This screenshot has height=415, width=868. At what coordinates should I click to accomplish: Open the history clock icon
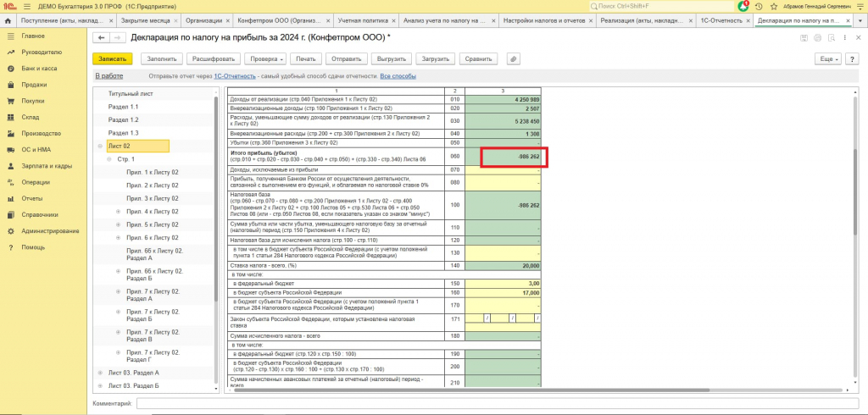pos(759,7)
